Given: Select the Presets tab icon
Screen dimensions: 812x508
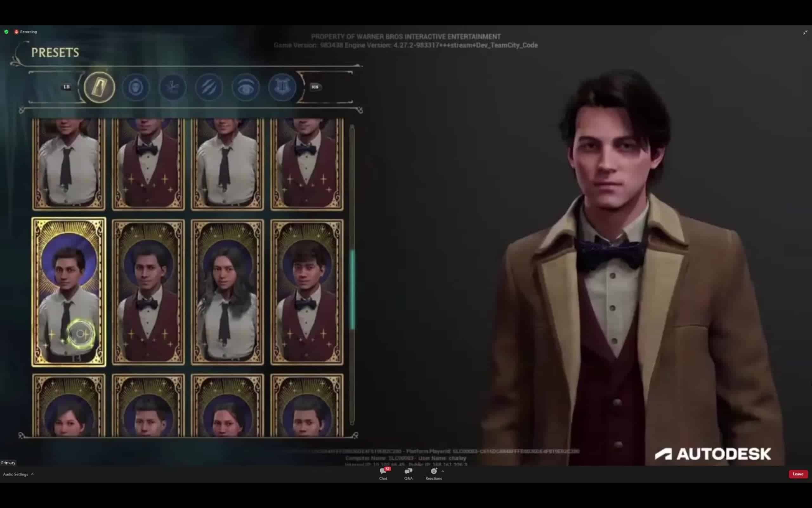Looking at the screenshot, I should [99, 87].
